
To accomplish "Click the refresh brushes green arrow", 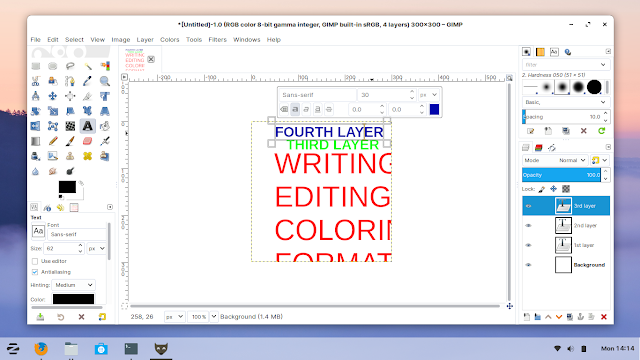I will tap(601, 131).
